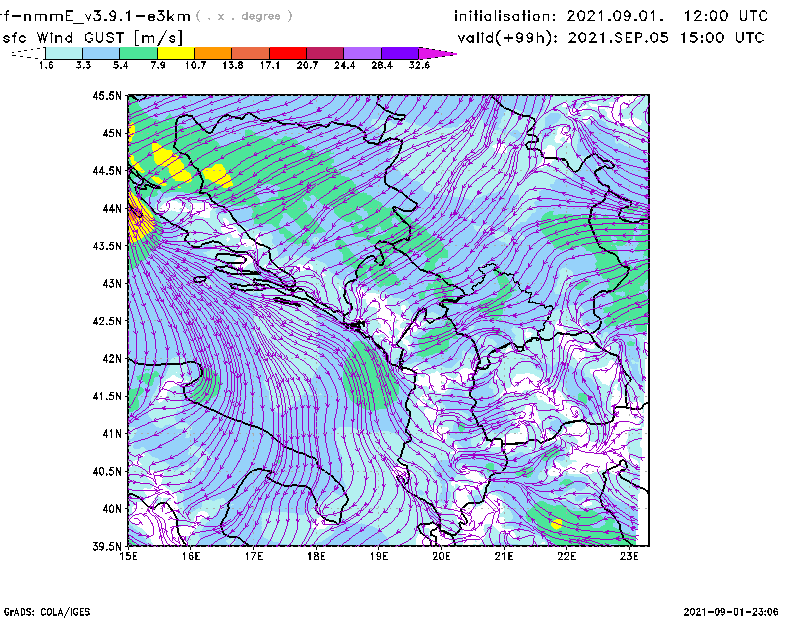Click the 5.4 legend value

click(x=120, y=65)
